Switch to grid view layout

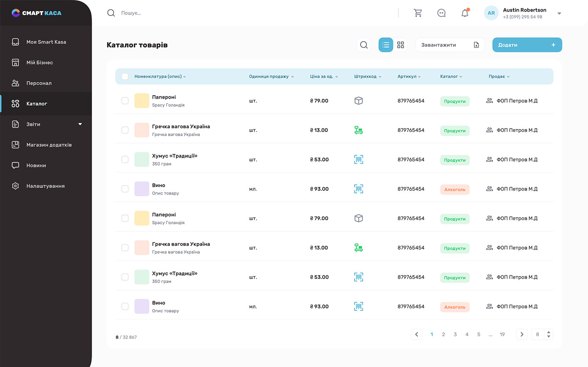tap(401, 45)
